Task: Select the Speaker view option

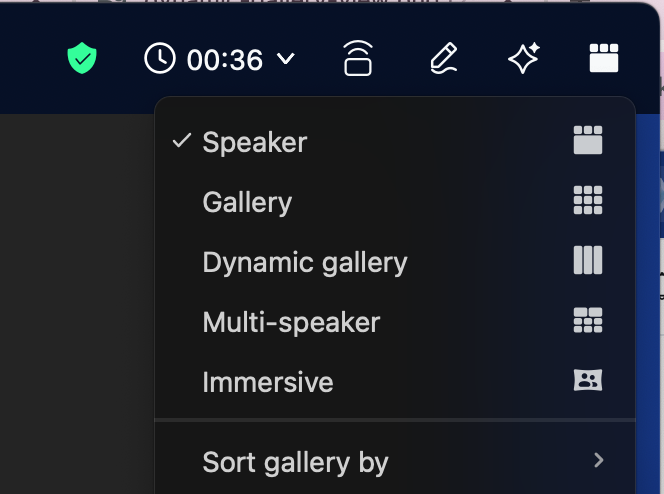Action: (254, 142)
